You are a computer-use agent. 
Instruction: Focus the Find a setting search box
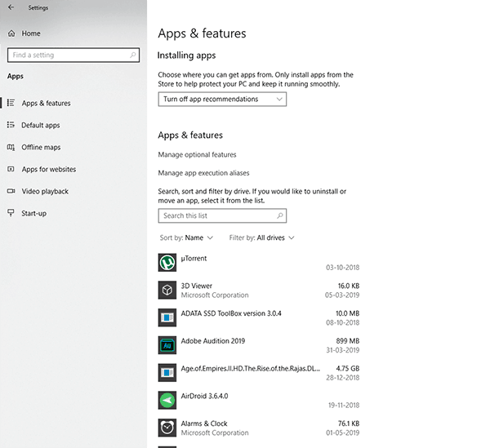(x=73, y=55)
